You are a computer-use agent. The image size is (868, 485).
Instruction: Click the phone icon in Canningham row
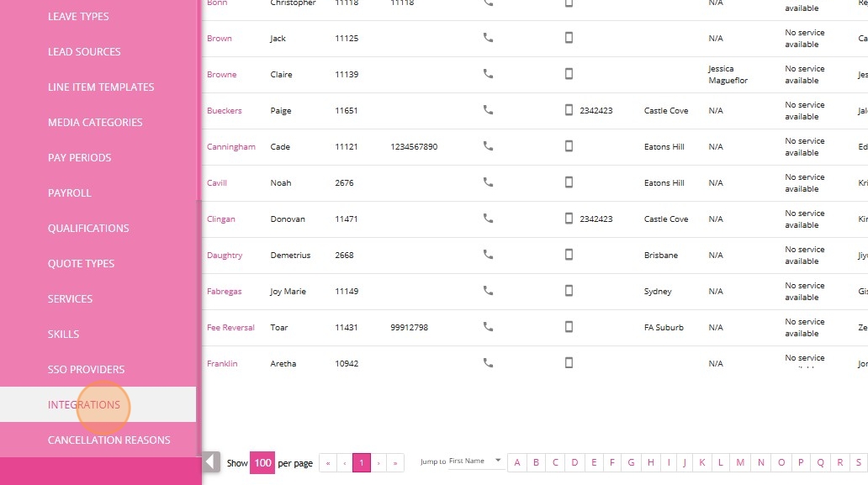tap(488, 146)
